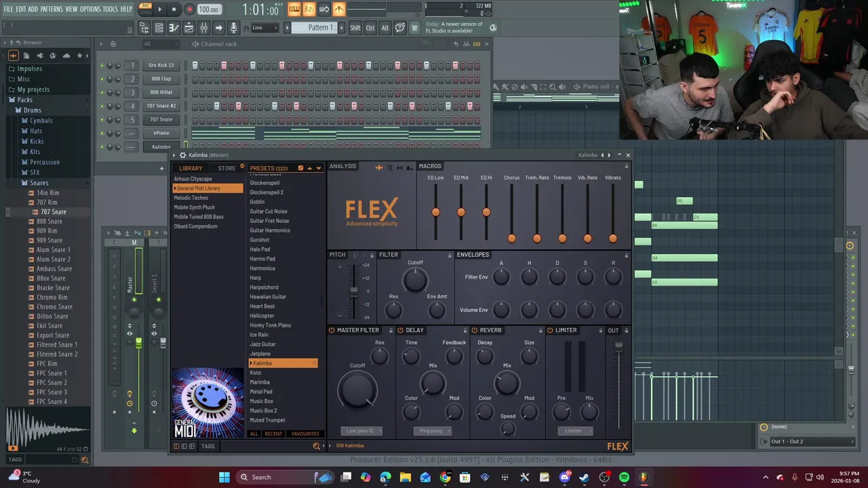This screenshot has height=488, width=868.
Task: Toggle PAT/SONG mode switch
Action: tap(145, 9)
